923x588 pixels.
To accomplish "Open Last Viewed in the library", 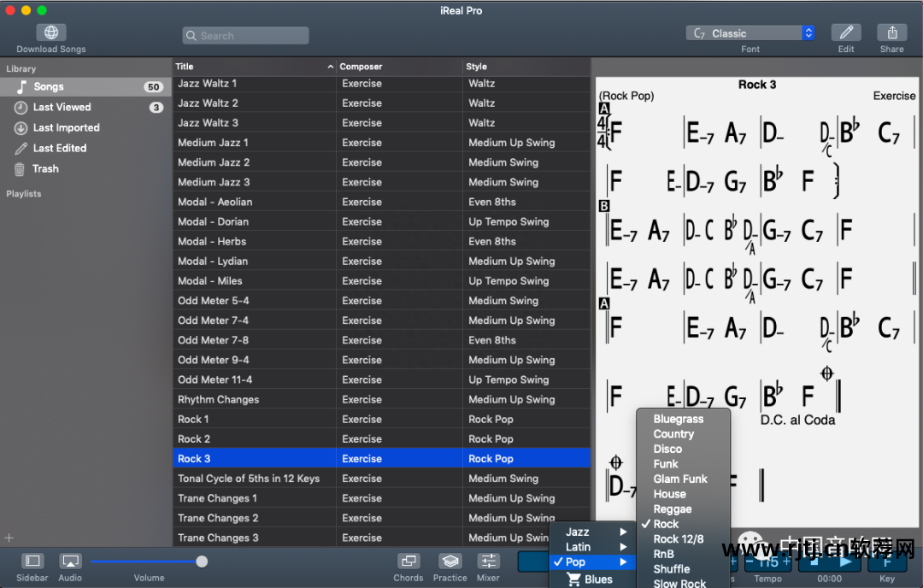I will tap(62, 108).
